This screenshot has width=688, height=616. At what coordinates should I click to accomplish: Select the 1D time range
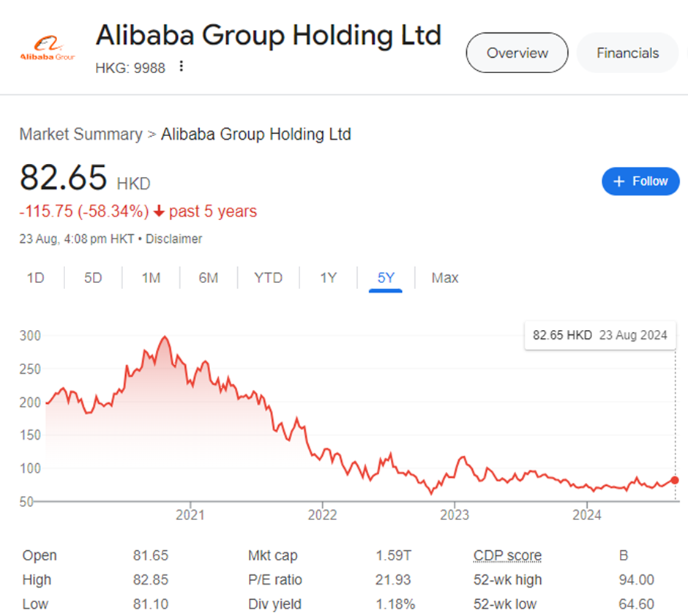35,278
